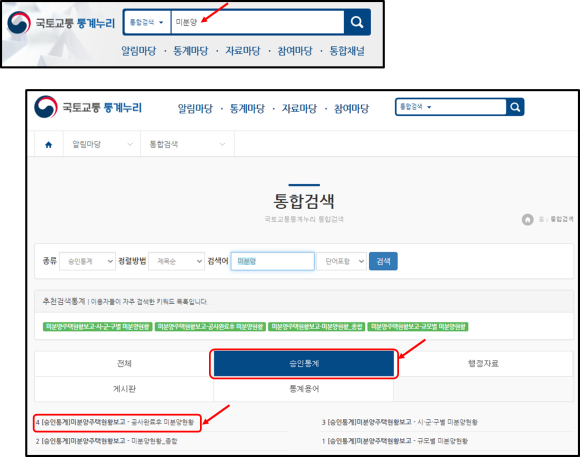The width and height of the screenshot is (580, 457).
Task: Click green tag 미분양현황_종합
Action: coord(317,327)
